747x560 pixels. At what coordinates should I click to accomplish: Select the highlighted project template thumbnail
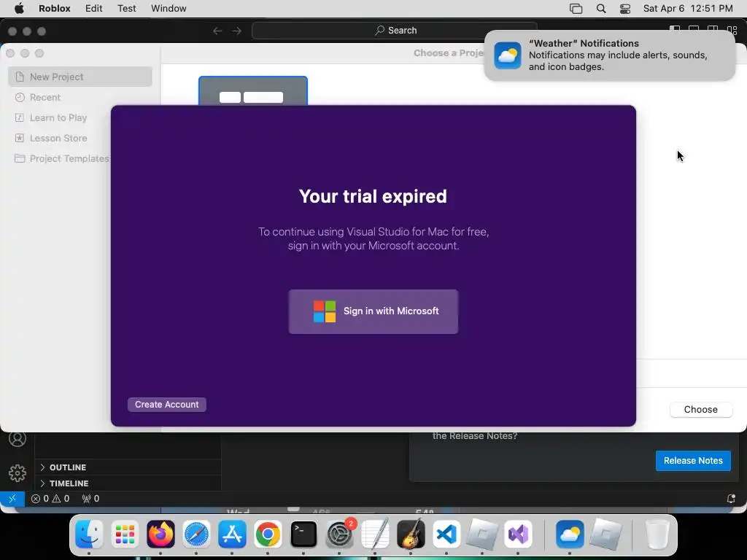pos(253,91)
